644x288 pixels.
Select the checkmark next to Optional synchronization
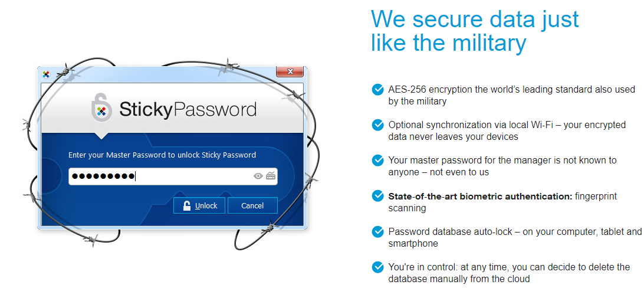click(x=377, y=125)
